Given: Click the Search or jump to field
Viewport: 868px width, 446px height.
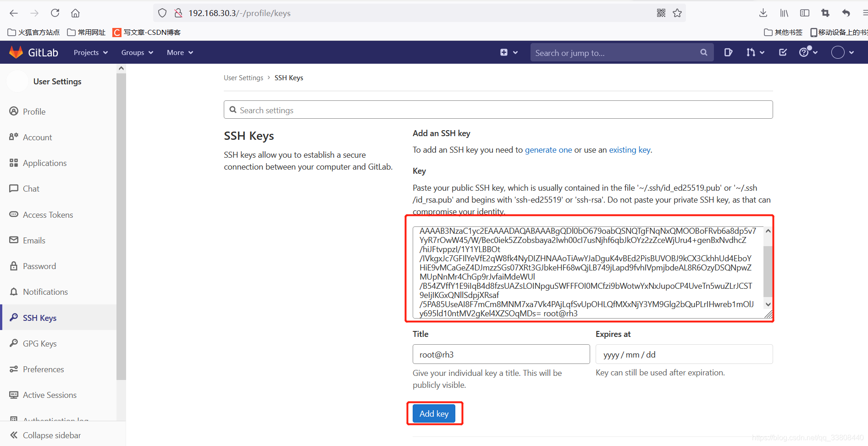Looking at the screenshot, I should tap(622, 53).
